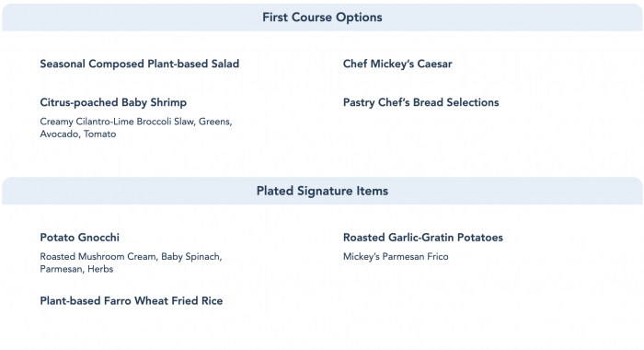This screenshot has height=350, width=644.
Task: Click the 'Avocado, Tomato' description line
Action: pyautogui.click(x=78, y=134)
